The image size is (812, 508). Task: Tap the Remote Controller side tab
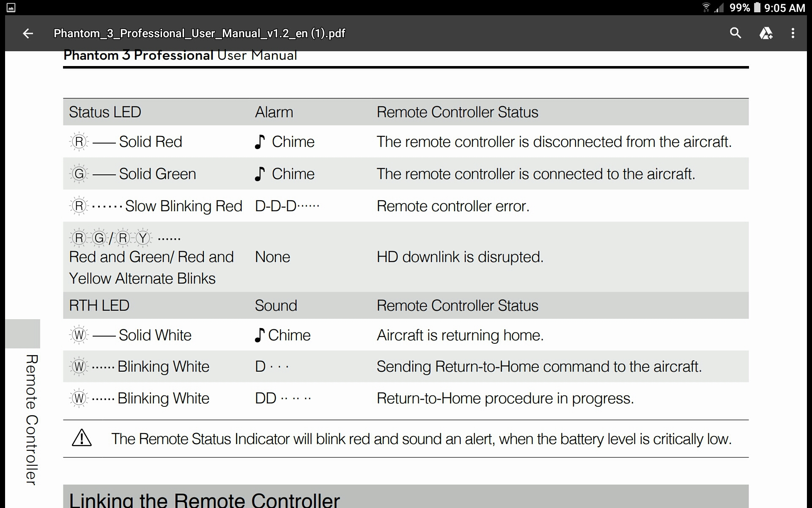pyautogui.click(x=32, y=419)
